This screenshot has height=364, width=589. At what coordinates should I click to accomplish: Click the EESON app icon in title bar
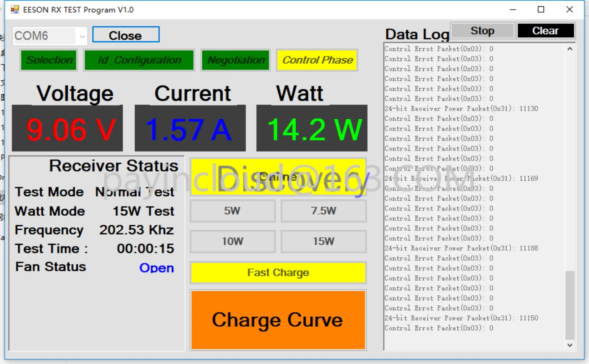click(x=15, y=10)
